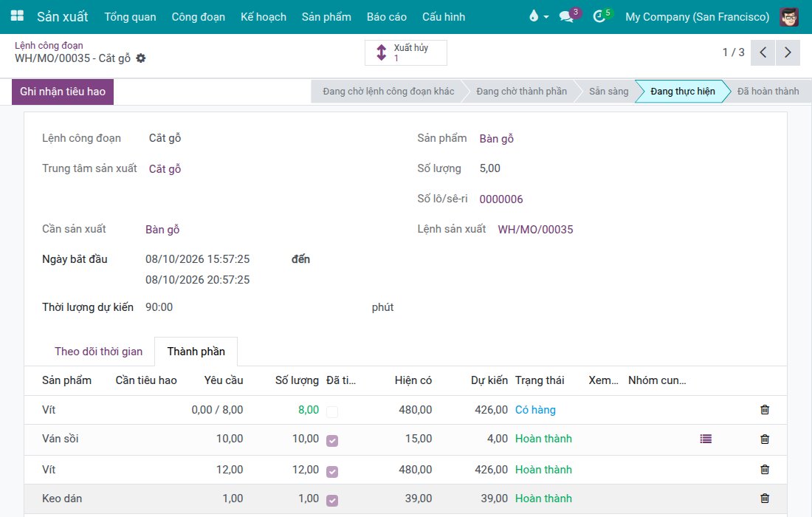Edit the expected duration 90:00 field
Screen dimensions: 812x517
coord(159,307)
